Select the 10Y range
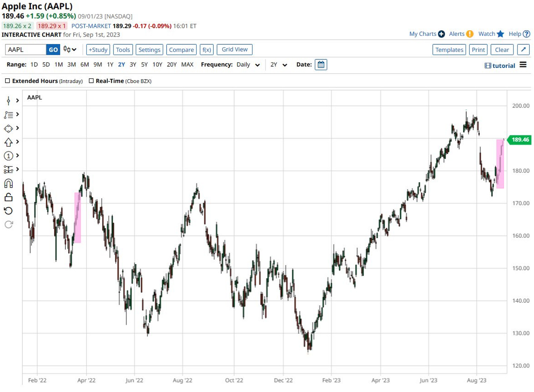 (157, 64)
